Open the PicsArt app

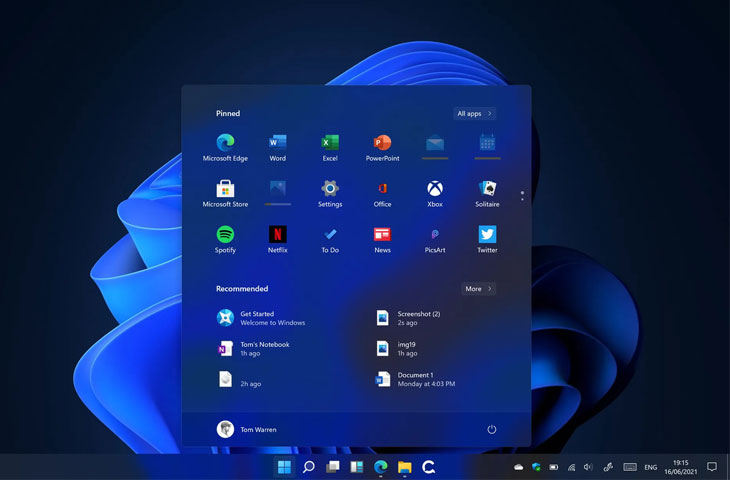[435, 235]
